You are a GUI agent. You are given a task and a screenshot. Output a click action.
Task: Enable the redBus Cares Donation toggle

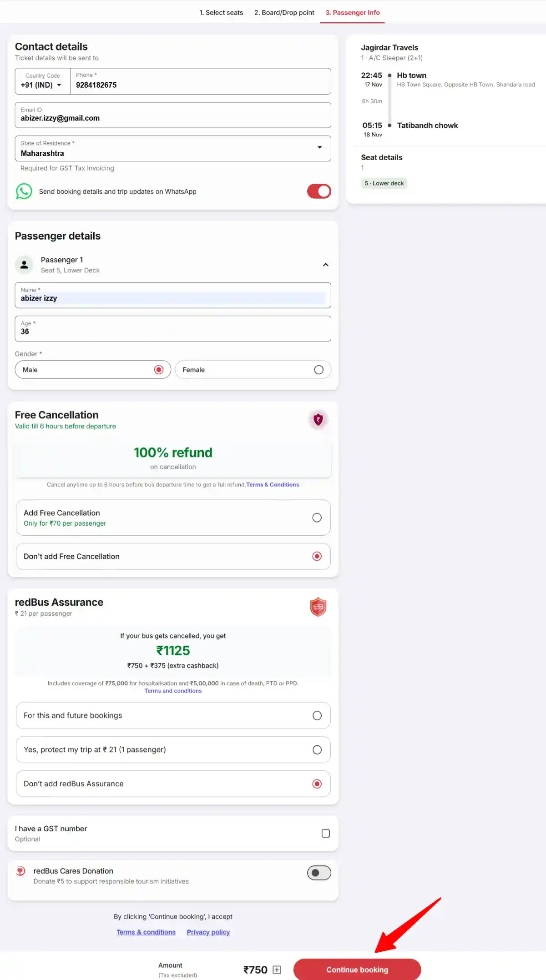[318, 873]
